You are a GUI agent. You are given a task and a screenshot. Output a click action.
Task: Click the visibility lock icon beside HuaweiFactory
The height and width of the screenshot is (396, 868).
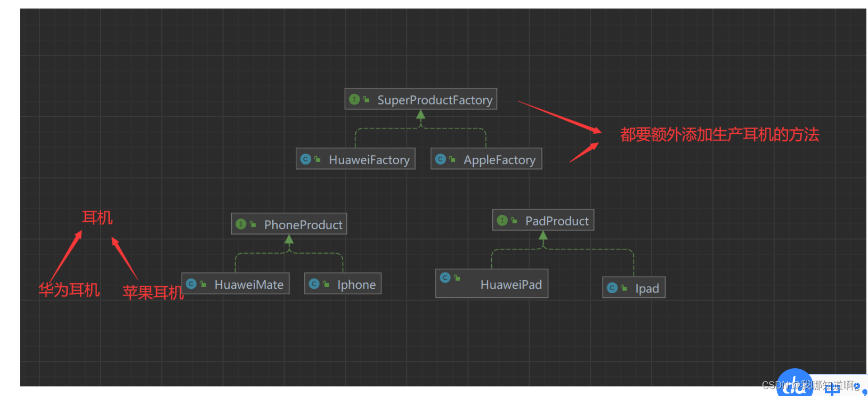point(317,159)
